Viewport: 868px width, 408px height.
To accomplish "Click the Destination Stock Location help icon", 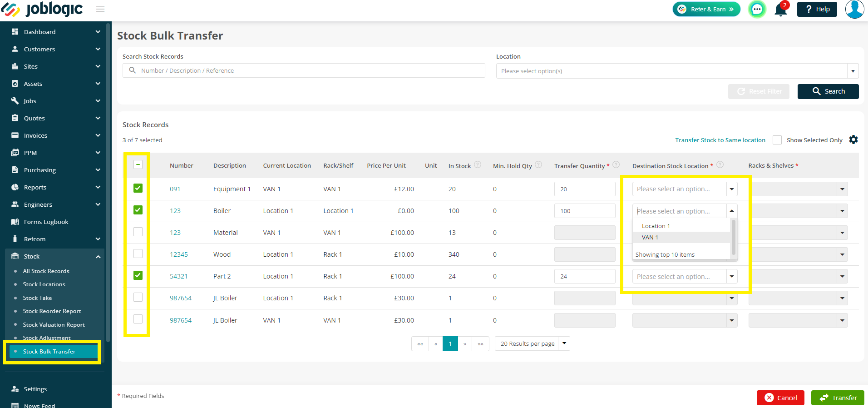I will (720, 165).
